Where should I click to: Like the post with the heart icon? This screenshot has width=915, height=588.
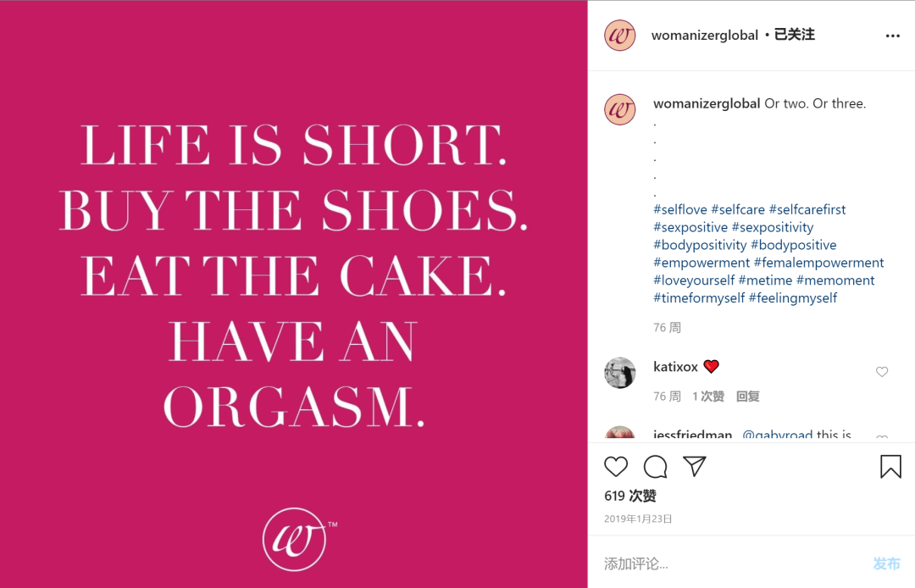616,467
